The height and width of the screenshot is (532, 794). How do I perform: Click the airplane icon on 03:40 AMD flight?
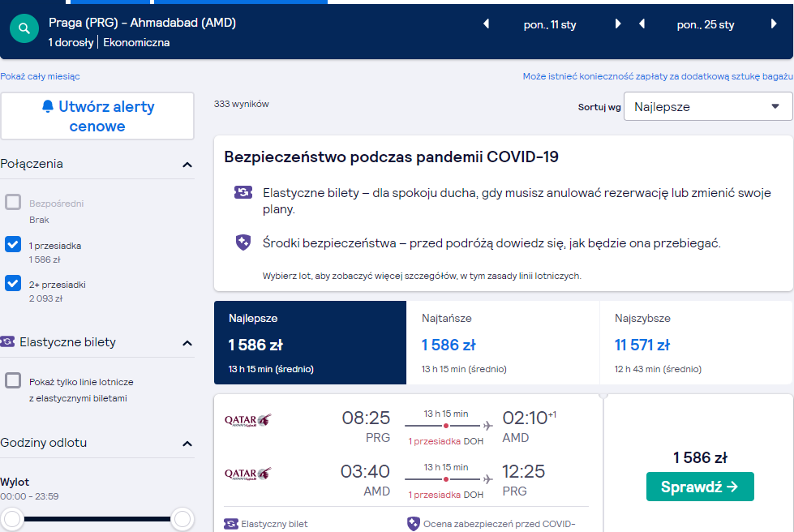pyautogui.click(x=487, y=478)
